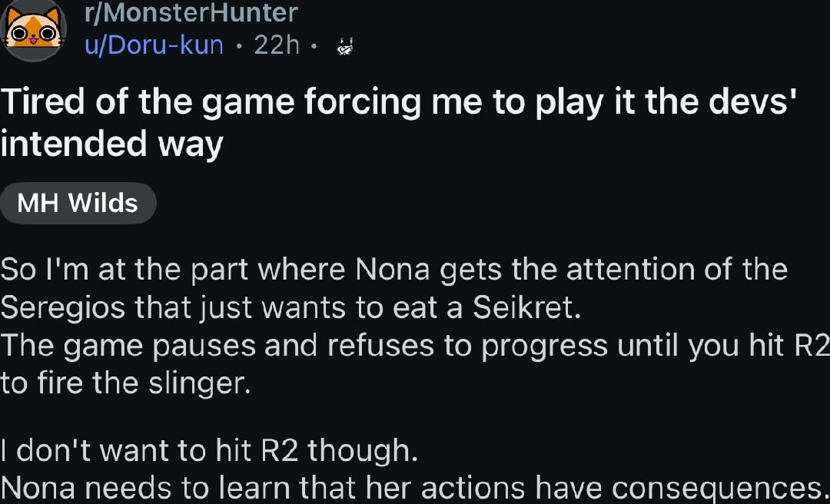Click the weapon flair icon beside 22h
Image resolution: width=830 pixels, height=504 pixels.
pyautogui.click(x=344, y=47)
